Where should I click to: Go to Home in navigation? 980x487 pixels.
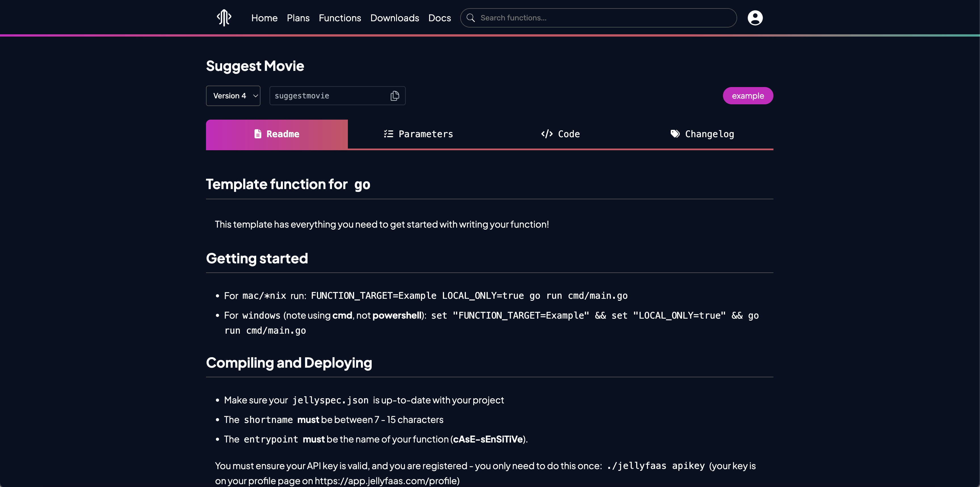click(x=264, y=18)
